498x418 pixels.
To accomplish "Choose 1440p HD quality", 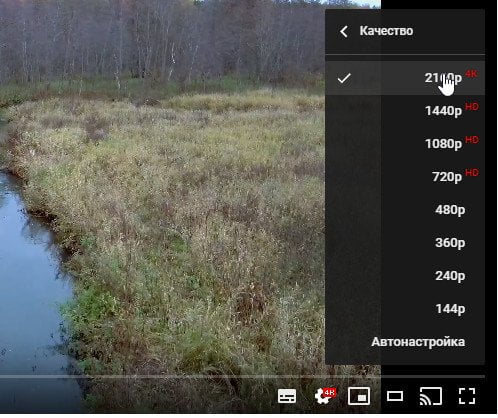I will pos(405,111).
